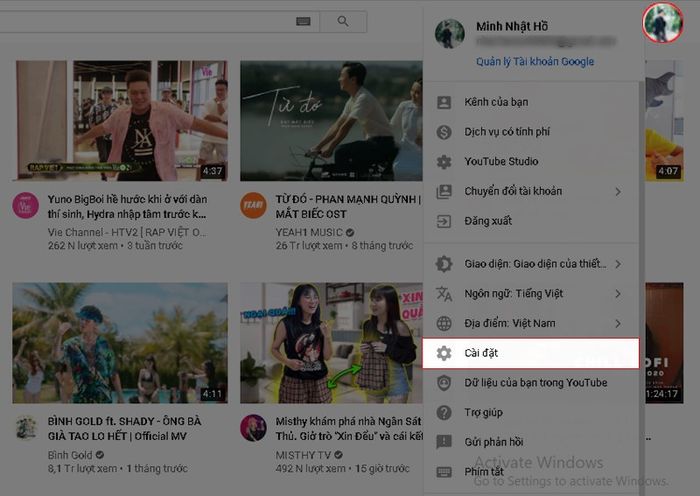Expand the Giao diện theme submenu arrow

[618, 264]
